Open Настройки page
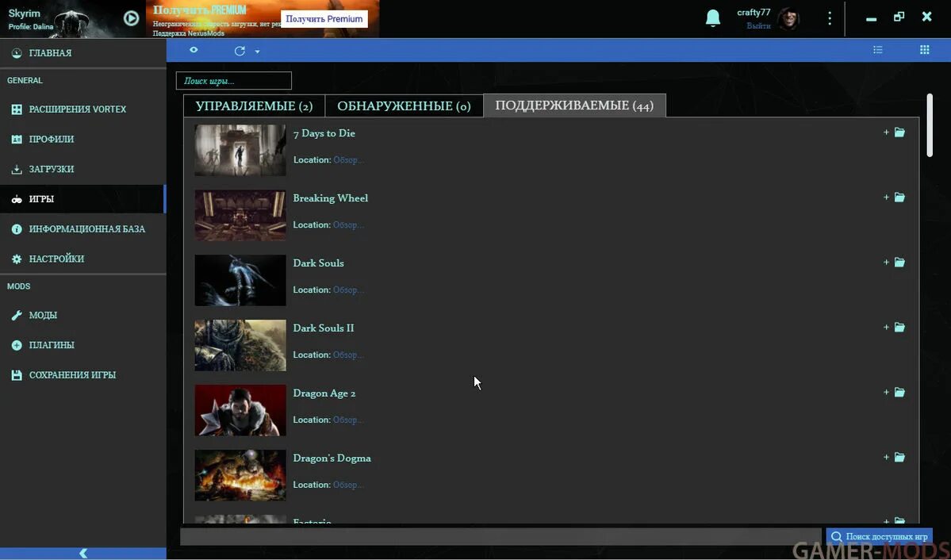This screenshot has height=560, width=951. pyautogui.click(x=82, y=259)
